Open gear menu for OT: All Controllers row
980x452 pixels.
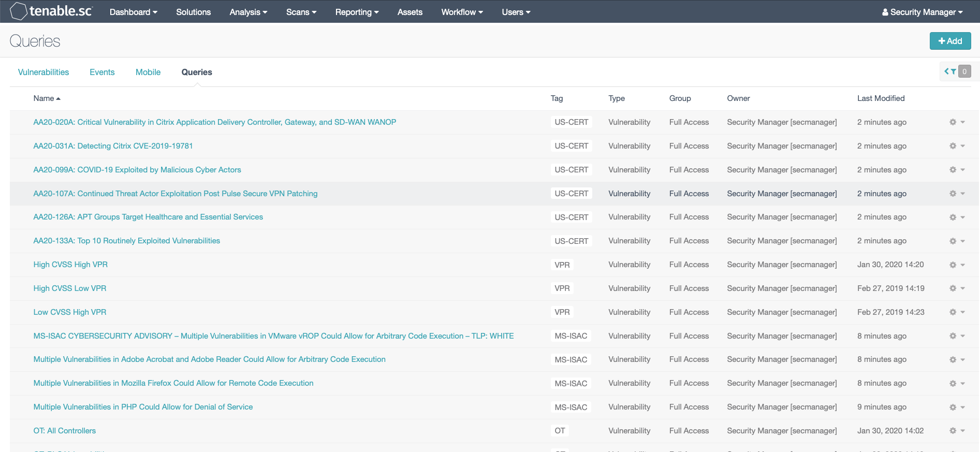[957, 431]
